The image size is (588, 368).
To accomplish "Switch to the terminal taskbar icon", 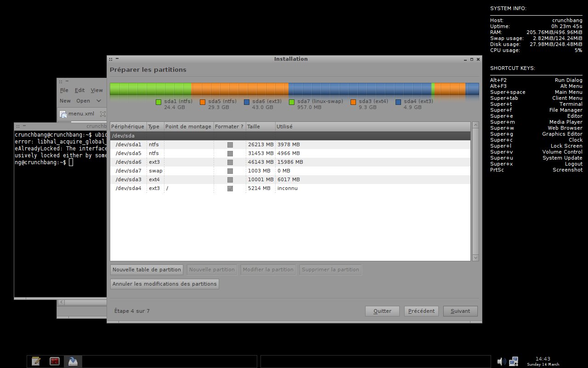I will (55, 361).
